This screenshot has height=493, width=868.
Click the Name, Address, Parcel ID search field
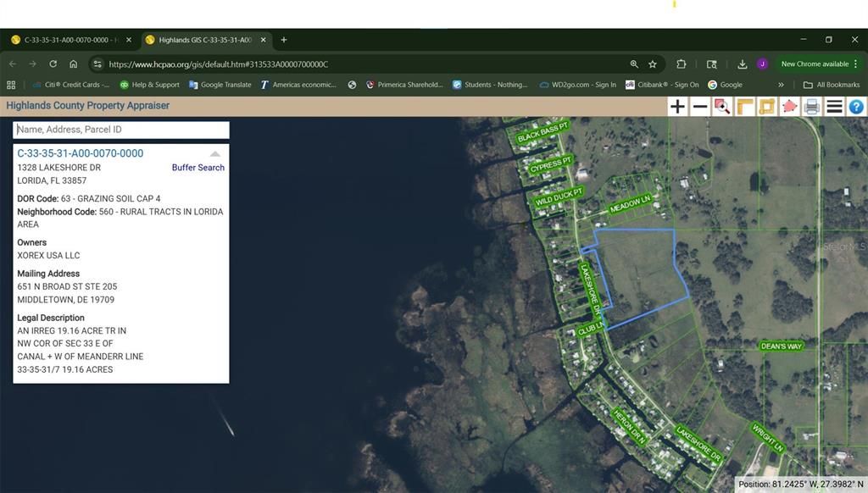(x=119, y=129)
